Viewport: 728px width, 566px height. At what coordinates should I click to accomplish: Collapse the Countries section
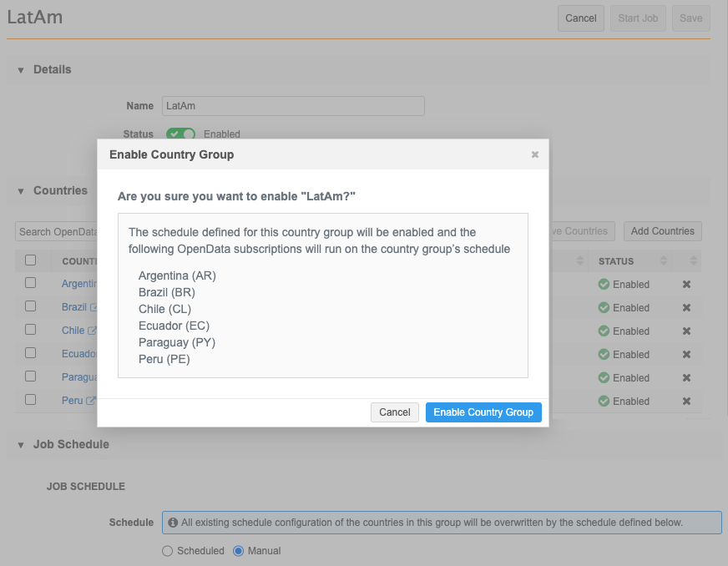tap(21, 191)
